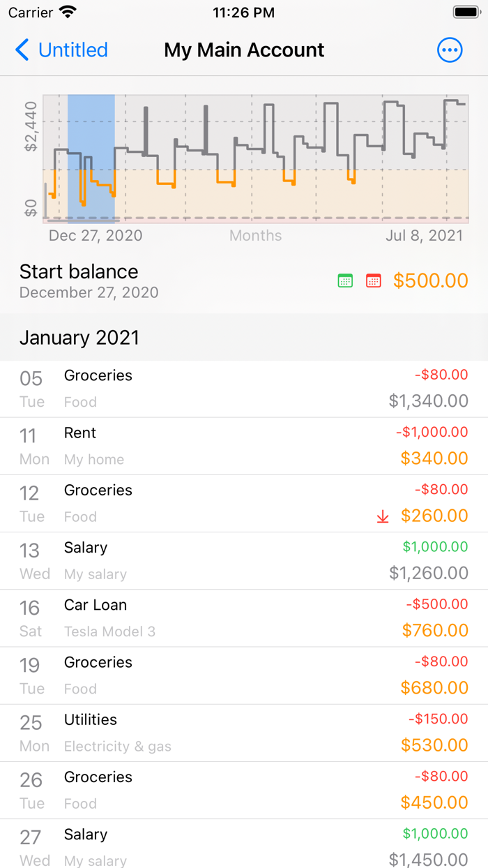Tap the My Main Account title
The height and width of the screenshot is (868, 488).
(243, 50)
